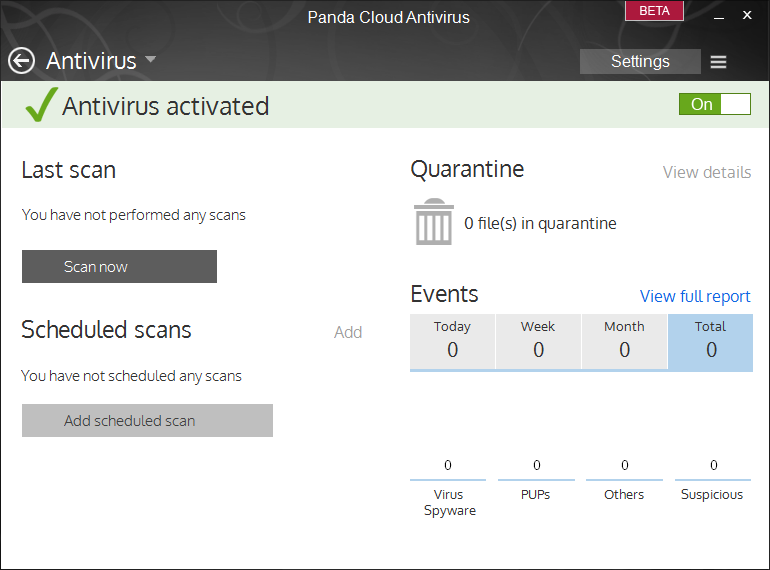Expand the Antivirus section dropdown arrow

(x=150, y=60)
